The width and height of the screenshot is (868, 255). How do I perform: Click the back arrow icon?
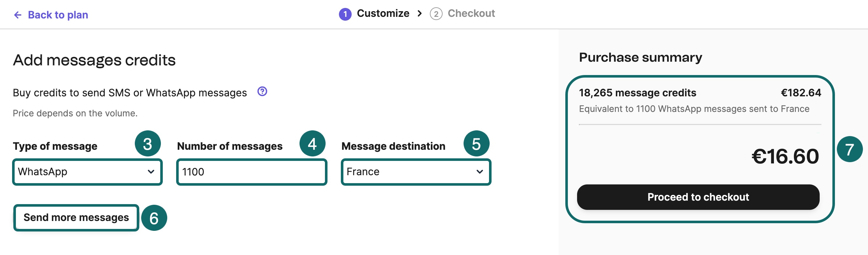(x=17, y=15)
